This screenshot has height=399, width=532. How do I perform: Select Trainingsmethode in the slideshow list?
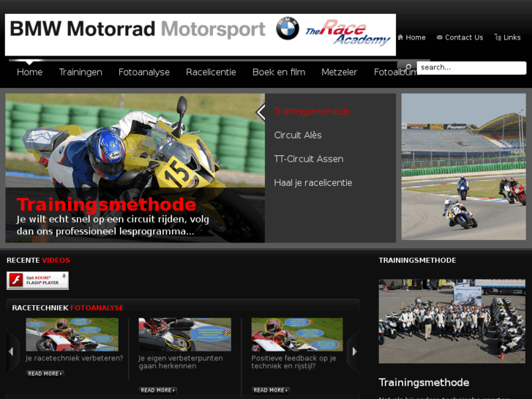tap(312, 111)
